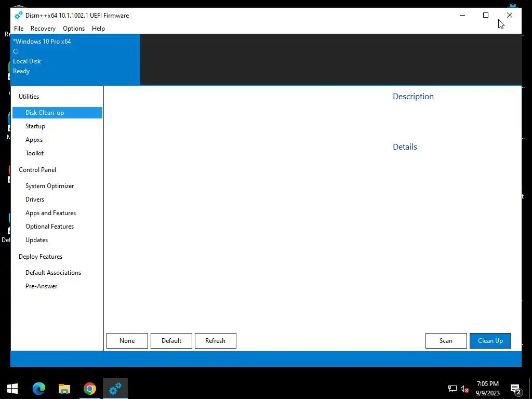Start a Scan
532x399 pixels.
pos(446,341)
